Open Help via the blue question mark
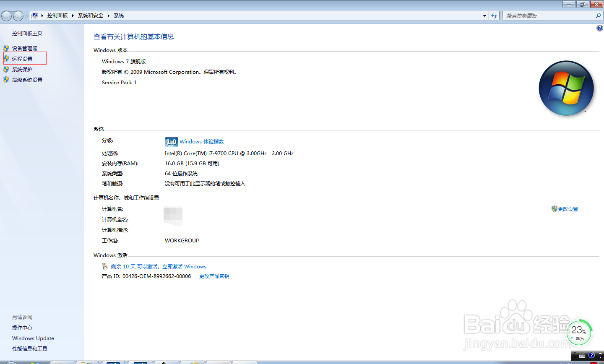This screenshot has height=364, width=604. point(600,28)
